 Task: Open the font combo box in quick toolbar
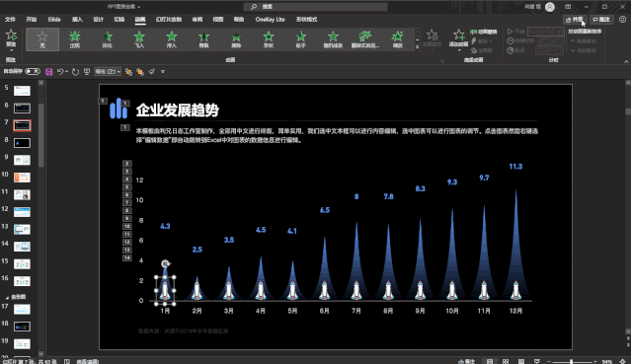(x=108, y=72)
